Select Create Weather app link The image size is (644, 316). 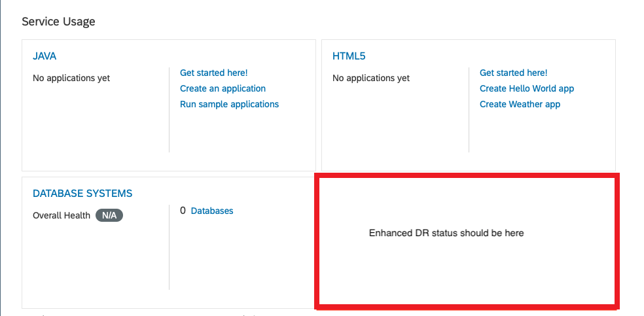(x=520, y=104)
